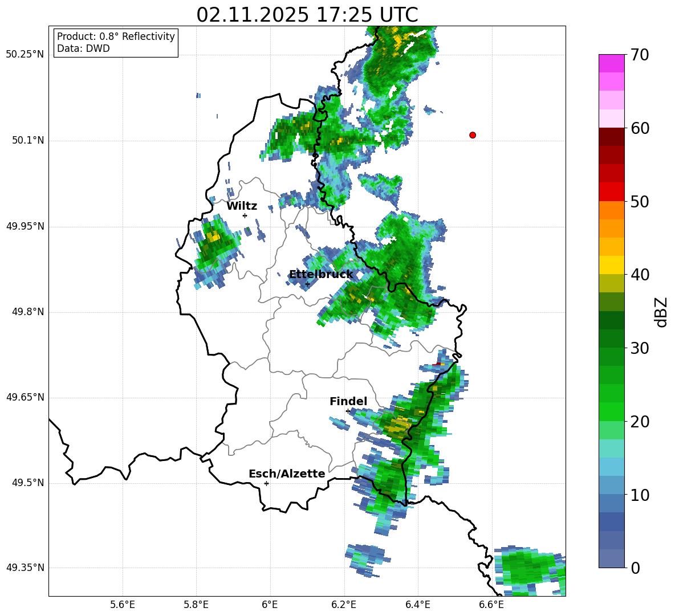Viewport: 675px width, 616px height.
Task: Click the 6.6°E longitude label
Action: pyautogui.click(x=491, y=605)
